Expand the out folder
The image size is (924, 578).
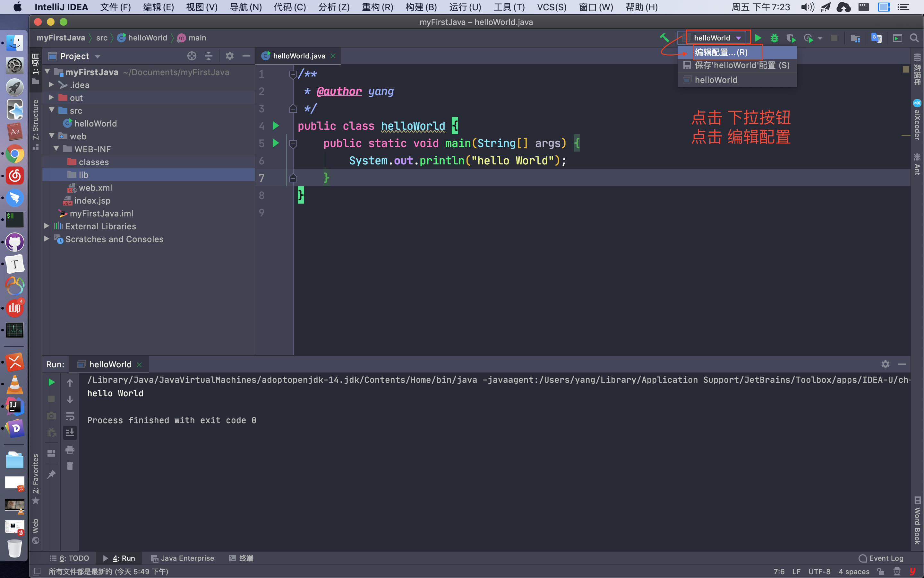[51, 98]
